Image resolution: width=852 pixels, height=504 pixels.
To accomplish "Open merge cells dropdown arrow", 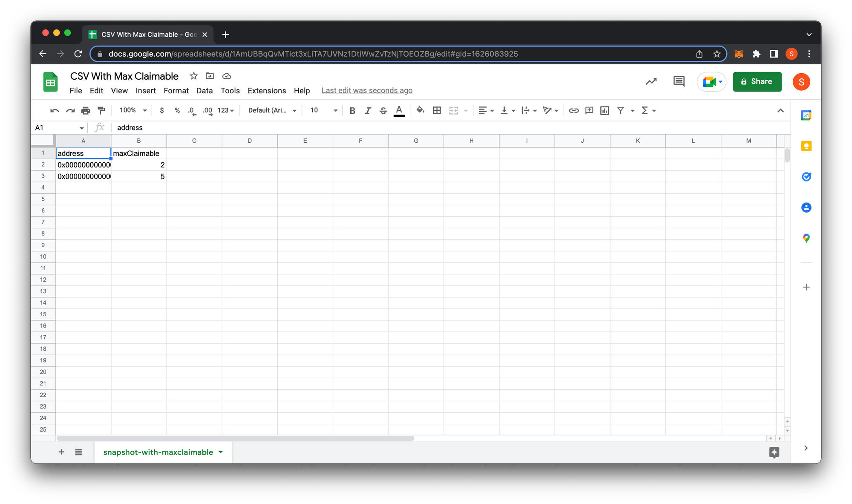I will tap(466, 111).
